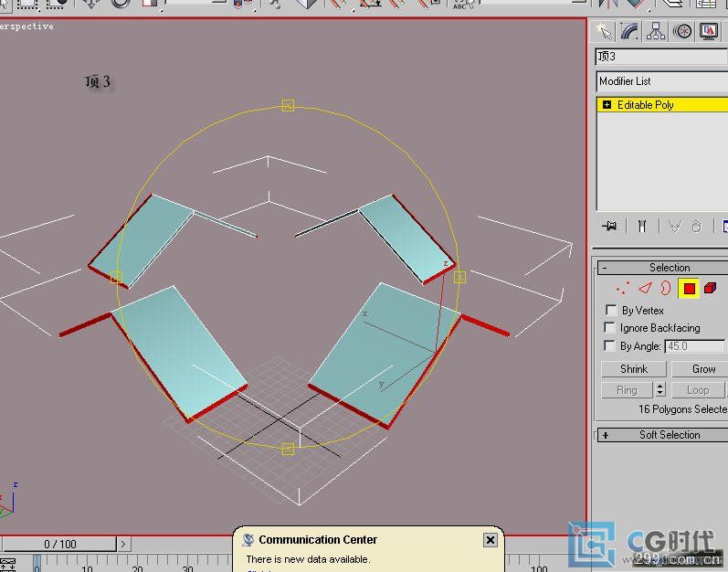This screenshot has height=572, width=728.
Task: Enable the By Angle checkbox
Action: point(609,345)
